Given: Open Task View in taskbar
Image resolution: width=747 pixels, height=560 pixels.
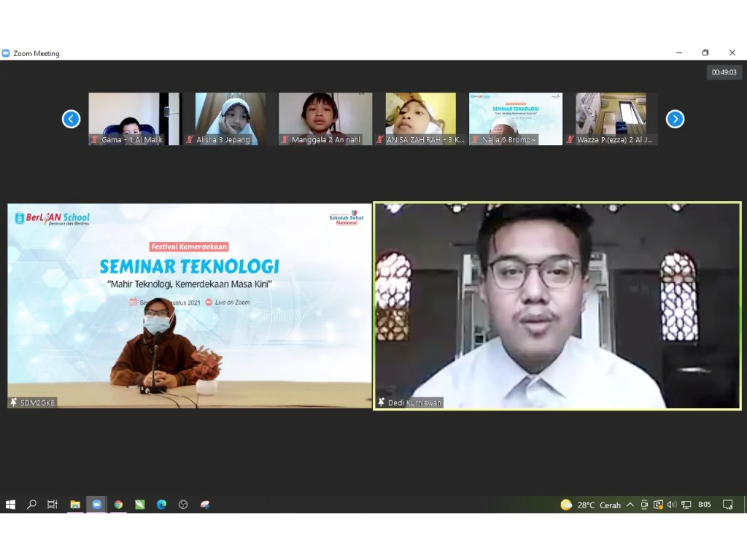Looking at the screenshot, I should pos(53,505).
